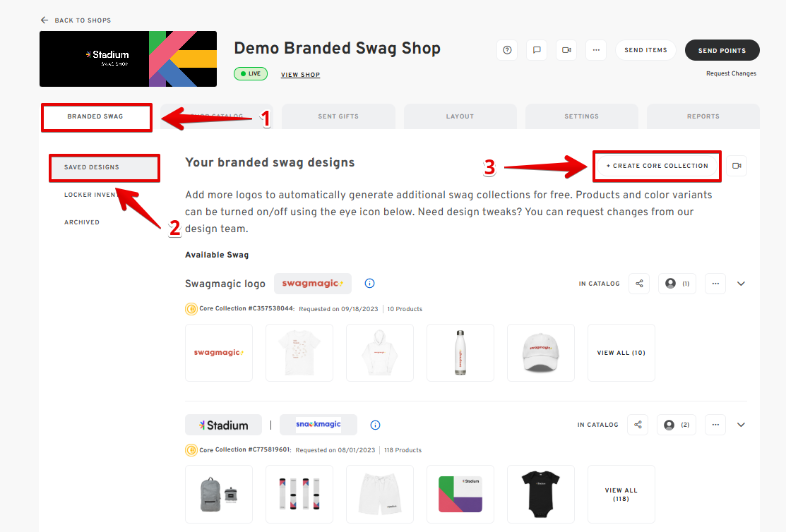Open the Reports tab

(x=703, y=116)
